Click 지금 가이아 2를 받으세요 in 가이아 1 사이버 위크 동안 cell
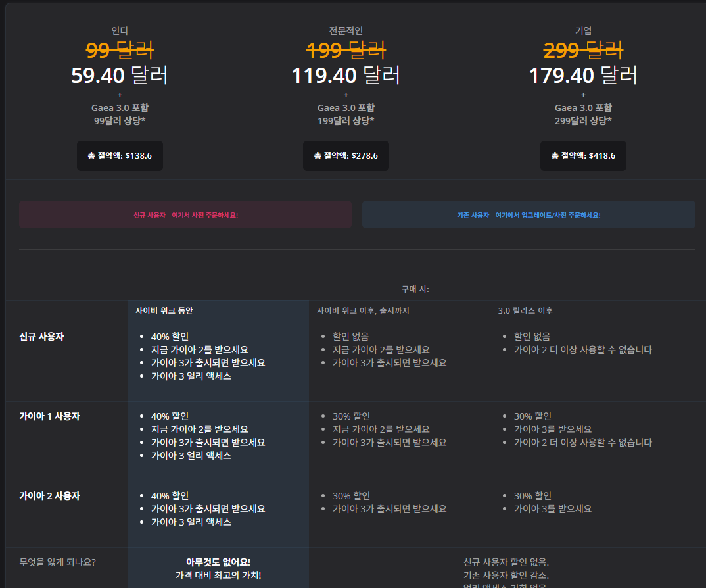706x588 pixels. pyautogui.click(x=200, y=429)
